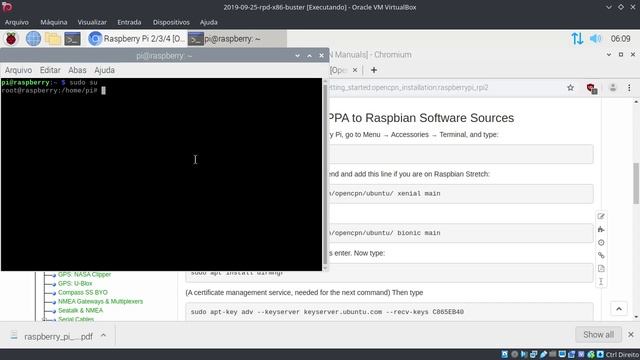The image size is (640, 360).
Task: Open wiki old revisions clock icon
Action: [x=601, y=242]
